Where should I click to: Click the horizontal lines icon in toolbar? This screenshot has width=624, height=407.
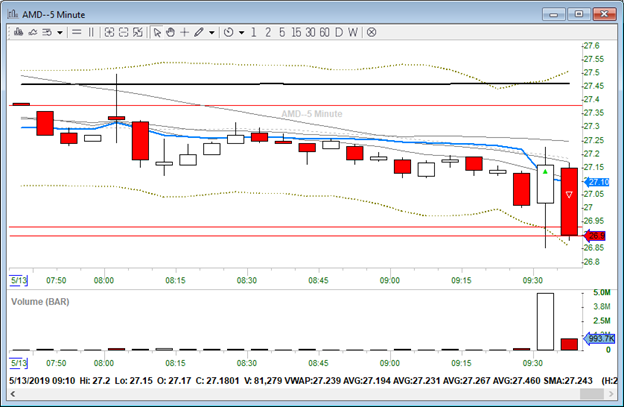click(x=76, y=32)
